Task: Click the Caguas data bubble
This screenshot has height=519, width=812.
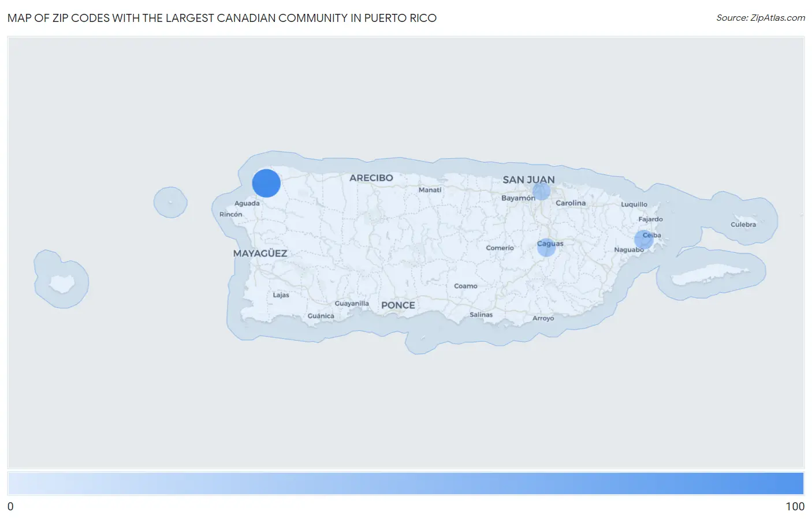Action: click(546, 248)
